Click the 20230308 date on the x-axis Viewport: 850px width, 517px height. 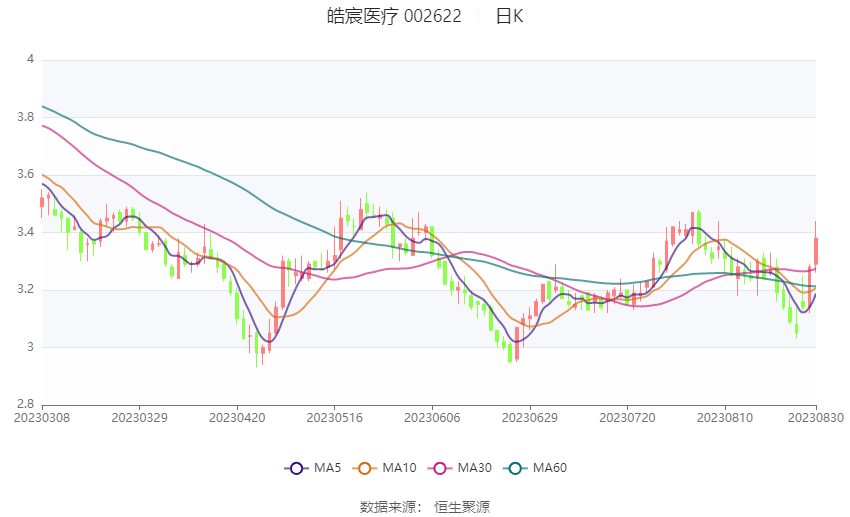point(42,417)
